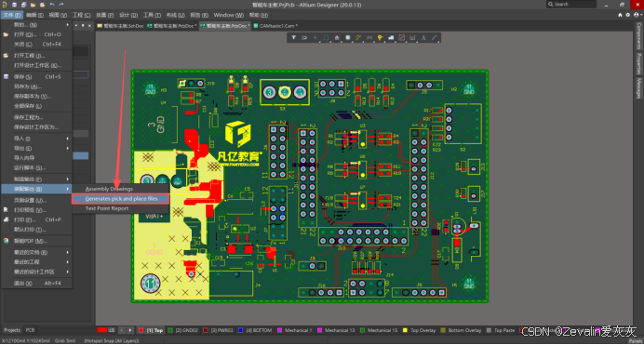Open the 设计 (D) menu
The width and height of the screenshot is (644, 345).
point(128,15)
